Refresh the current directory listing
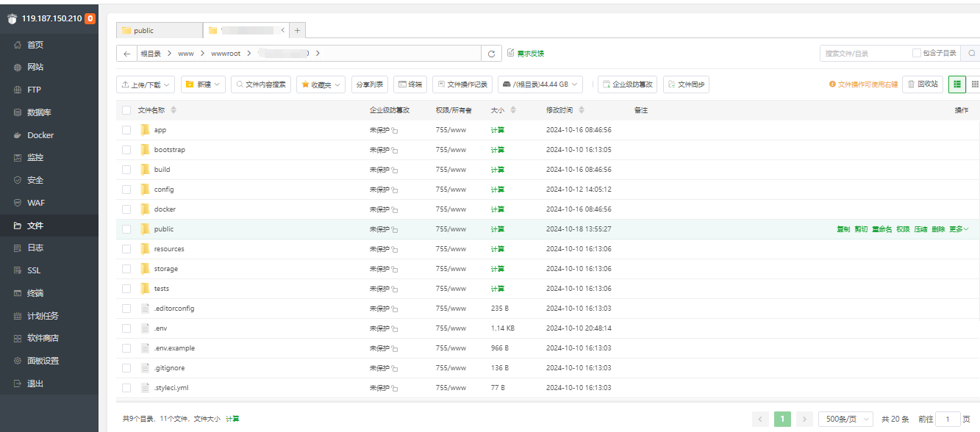This screenshot has height=432, width=980. (492, 54)
